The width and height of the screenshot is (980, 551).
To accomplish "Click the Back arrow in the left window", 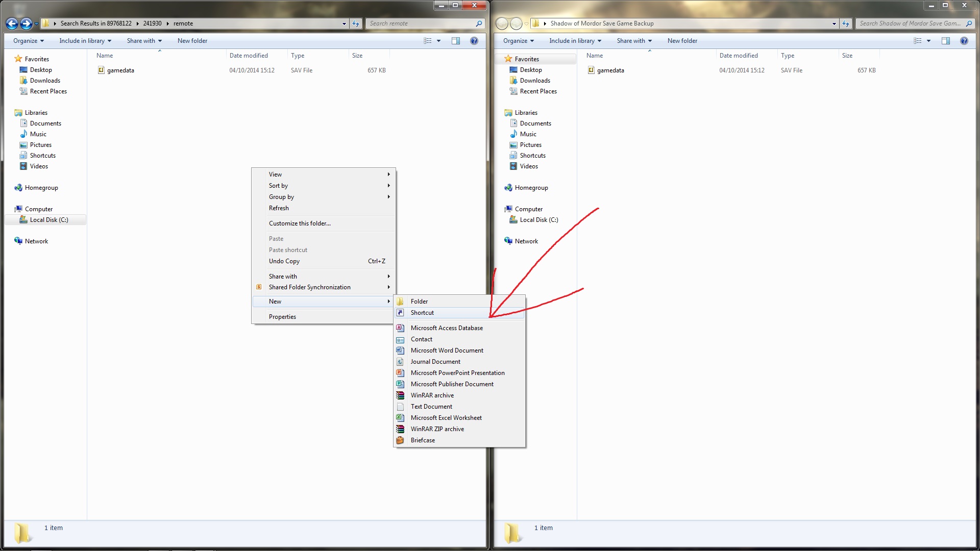I will (x=12, y=23).
